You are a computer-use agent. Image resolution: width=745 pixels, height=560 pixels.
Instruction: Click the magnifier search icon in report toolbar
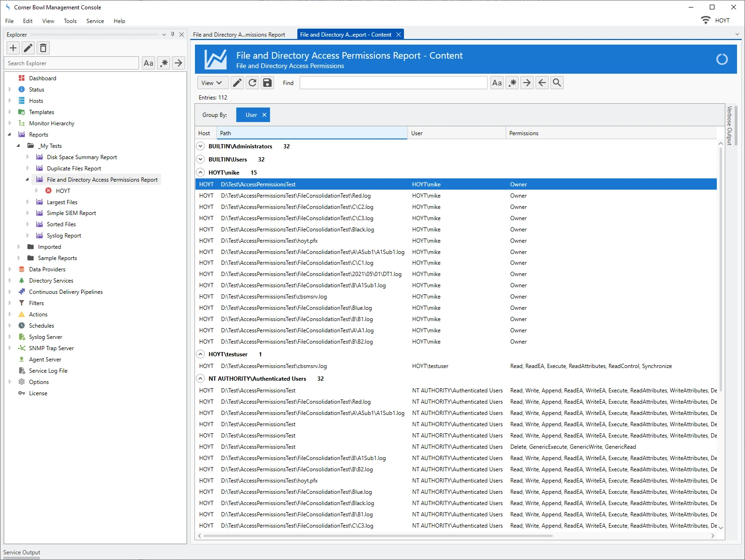557,83
